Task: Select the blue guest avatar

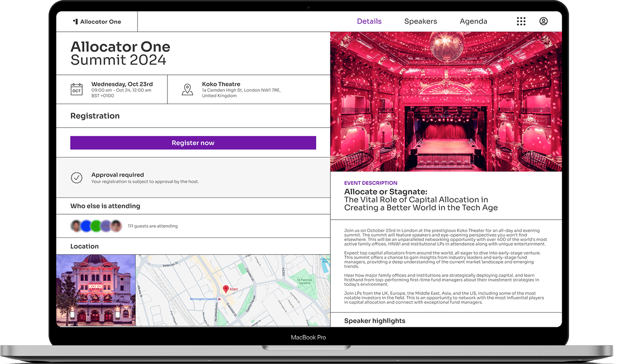Action: point(86,226)
